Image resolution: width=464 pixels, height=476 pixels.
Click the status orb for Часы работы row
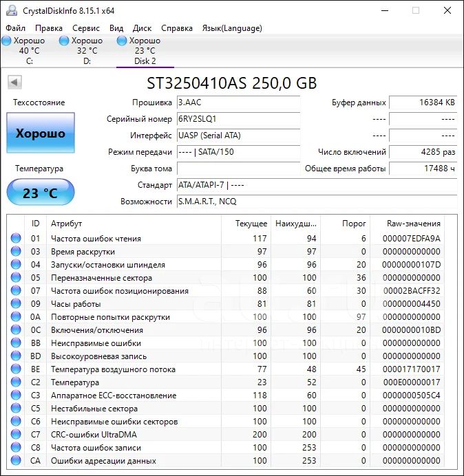(x=15, y=304)
